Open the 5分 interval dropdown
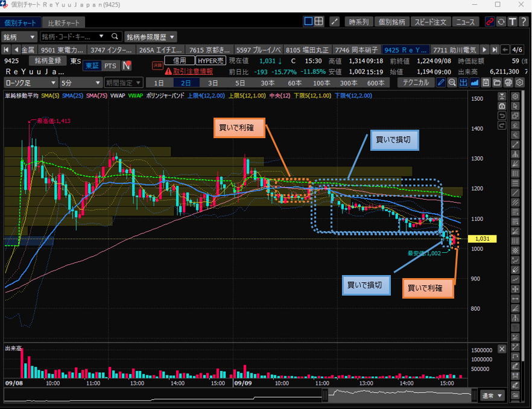Image resolution: width=532 pixels, height=409 pixels. tap(81, 83)
